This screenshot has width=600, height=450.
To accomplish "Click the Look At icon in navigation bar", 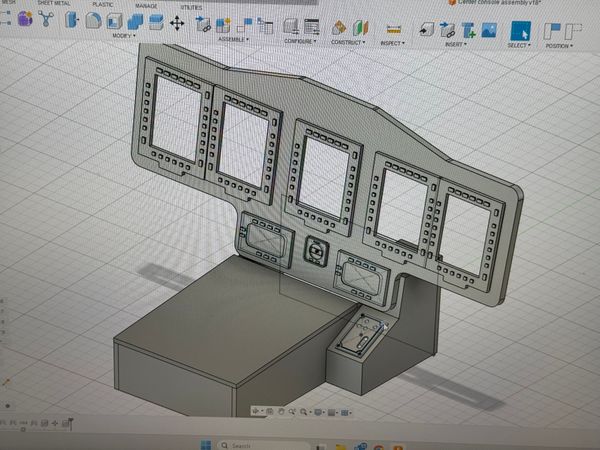I will [x=270, y=411].
